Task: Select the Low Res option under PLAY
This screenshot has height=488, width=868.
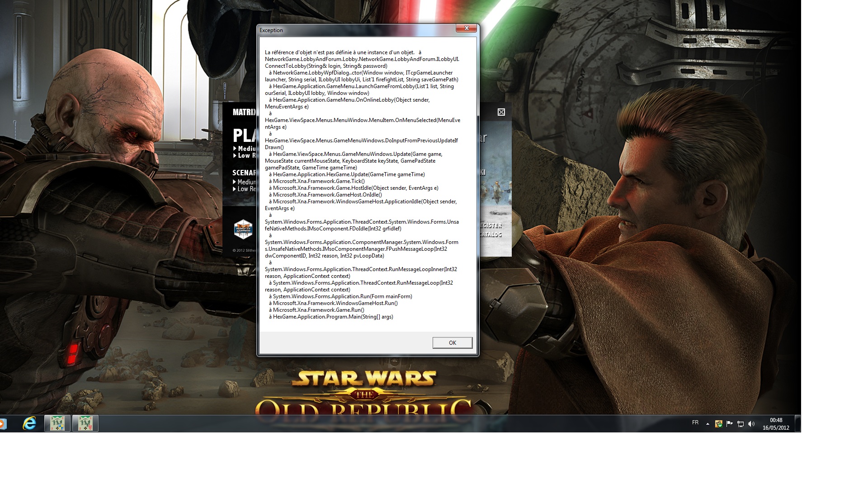Action: tap(245, 155)
